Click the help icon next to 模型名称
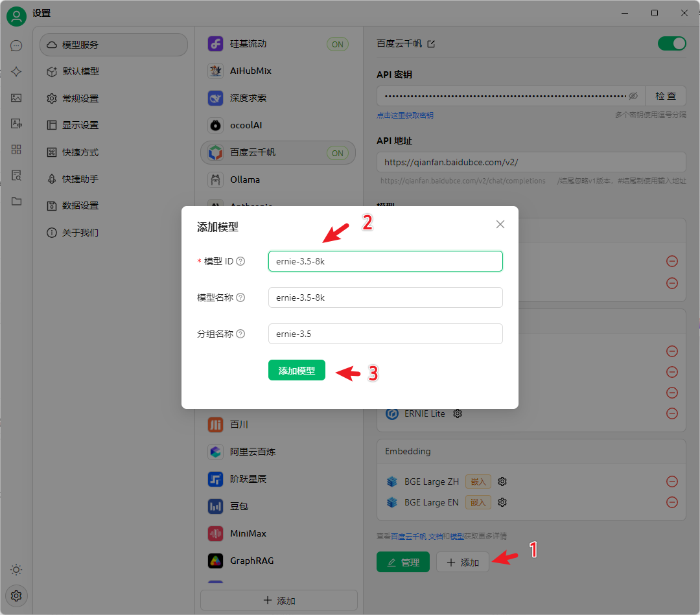 240,297
